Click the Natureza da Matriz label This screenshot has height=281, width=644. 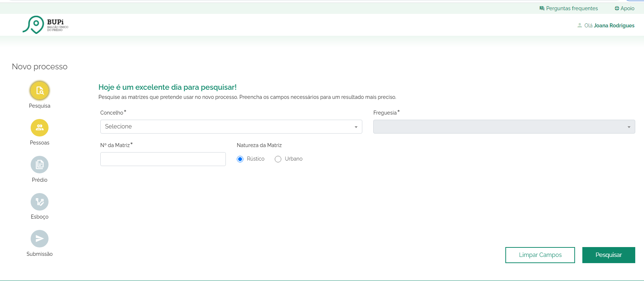click(259, 145)
